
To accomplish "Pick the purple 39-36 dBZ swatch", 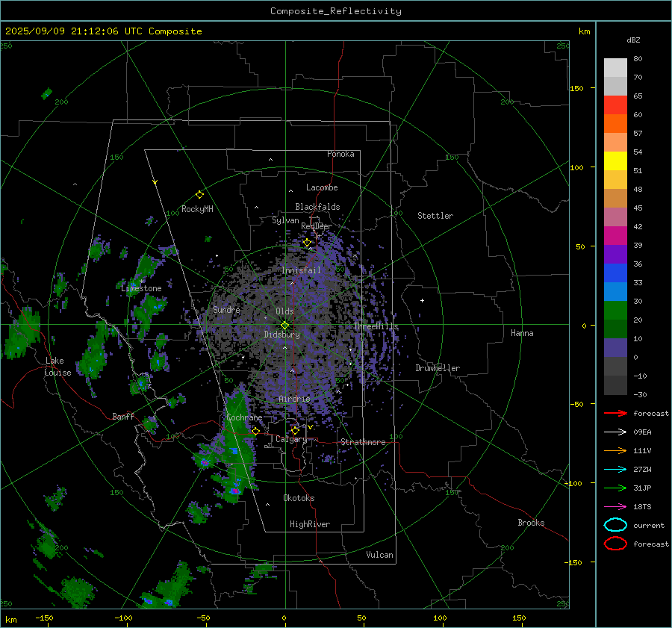I will pyautogui.click(x=615, y=255).
